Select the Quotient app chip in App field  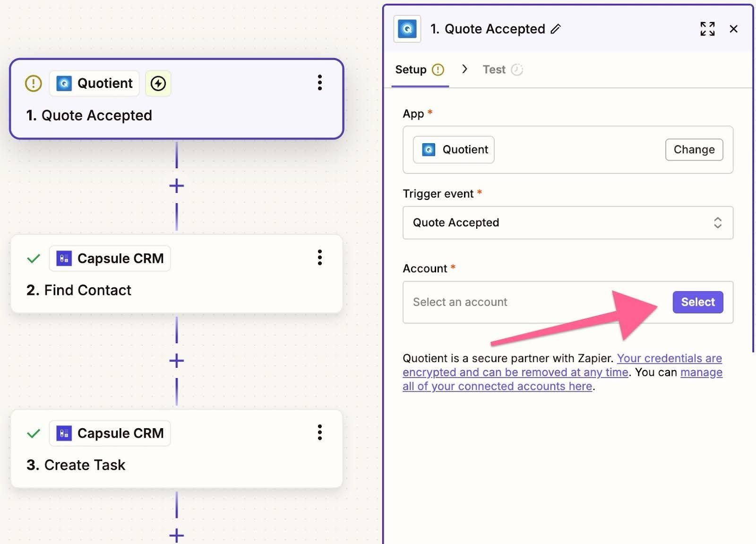454,150
